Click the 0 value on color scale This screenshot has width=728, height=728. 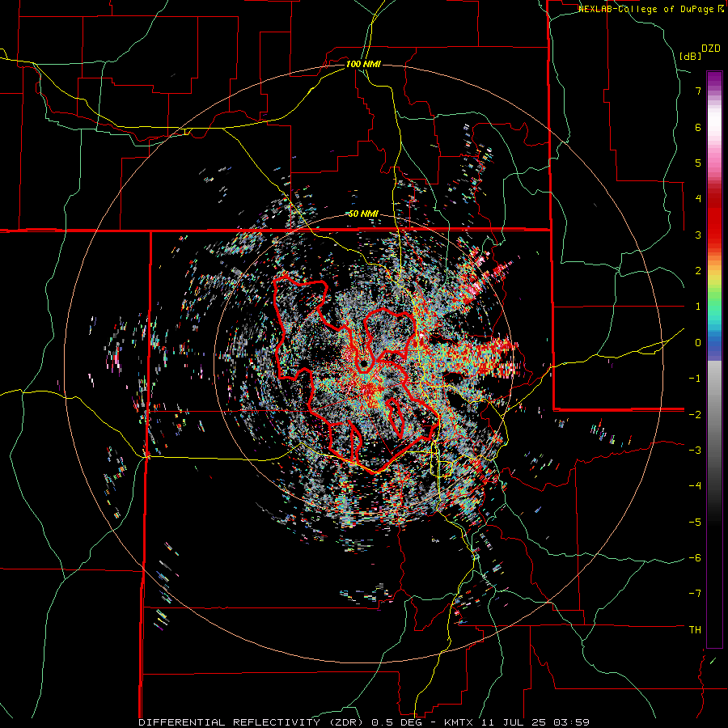coord(698,343)
